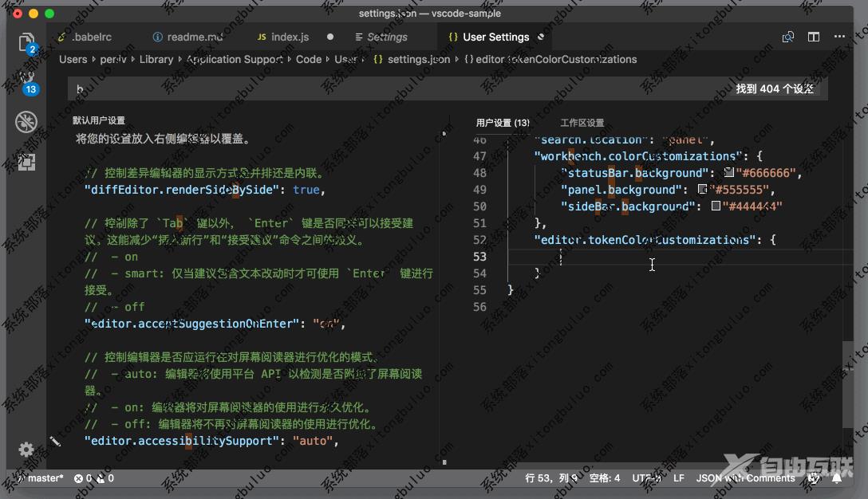
Task: Click the master* git branch indicator
Action: point(41,478)
